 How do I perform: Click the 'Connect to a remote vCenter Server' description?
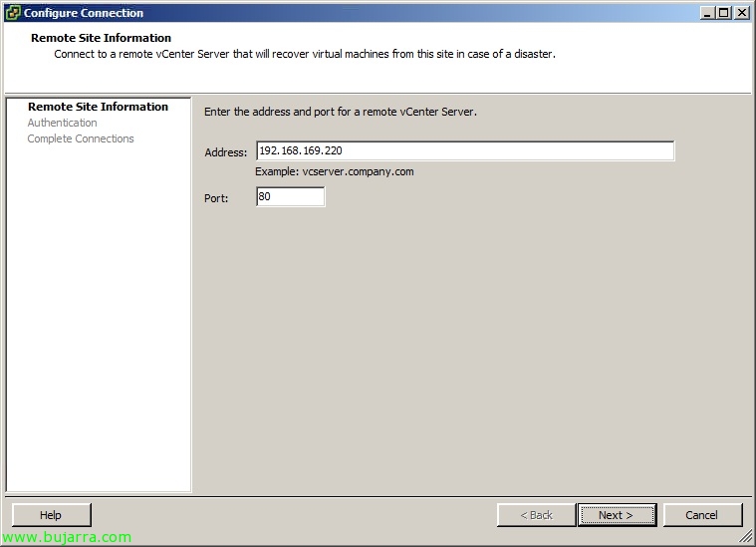tap(305, 54)
